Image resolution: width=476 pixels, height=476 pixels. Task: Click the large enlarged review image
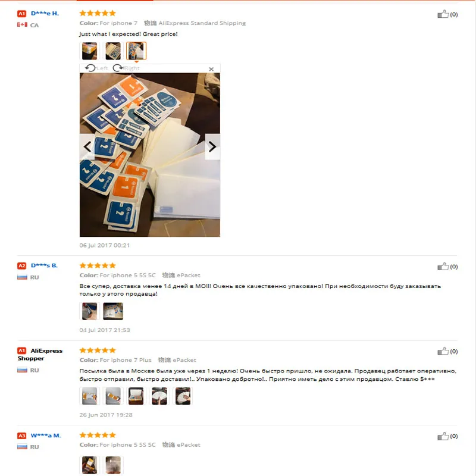click(150, 155)
